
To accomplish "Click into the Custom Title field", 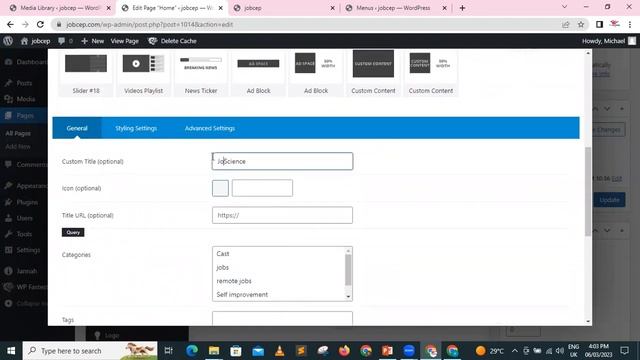I will pyautogui.click(x=282, y=161).
